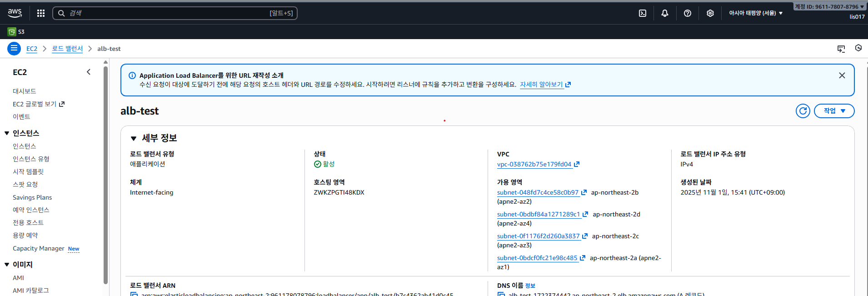Open the feedback panel icon under the account ID

coord(841,49)
